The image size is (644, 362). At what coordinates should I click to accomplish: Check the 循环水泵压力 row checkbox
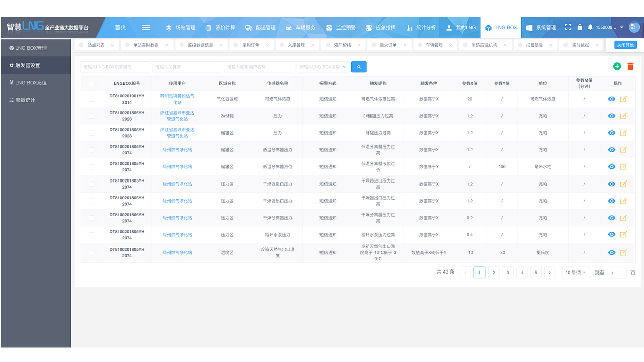(x=91, y=235)
